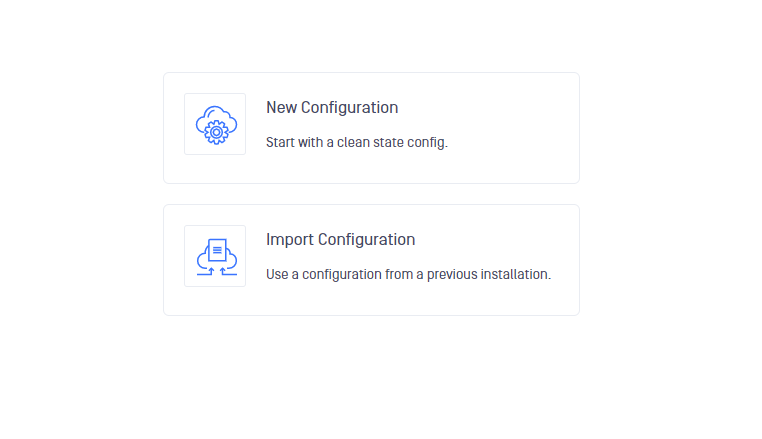Click the document sheet in import icon
Viewport: 762px width, 439px height.
pos(217,250)
